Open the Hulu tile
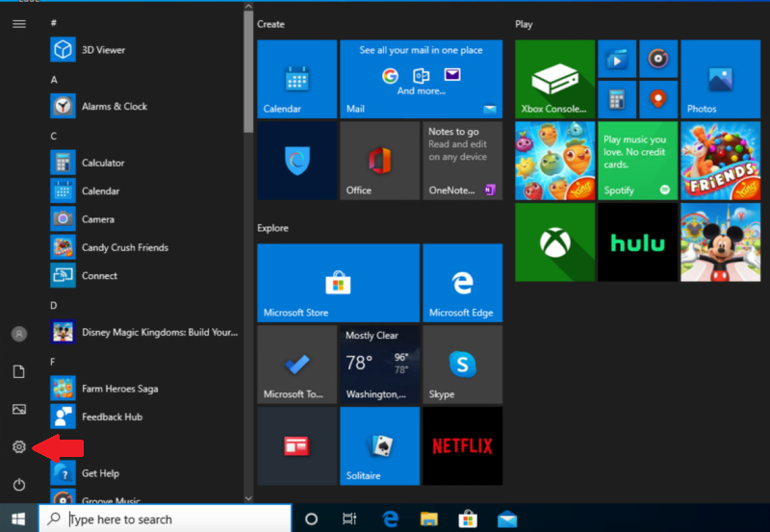Image resolution: width=770 pixels, height=532 pixels. 637,242
